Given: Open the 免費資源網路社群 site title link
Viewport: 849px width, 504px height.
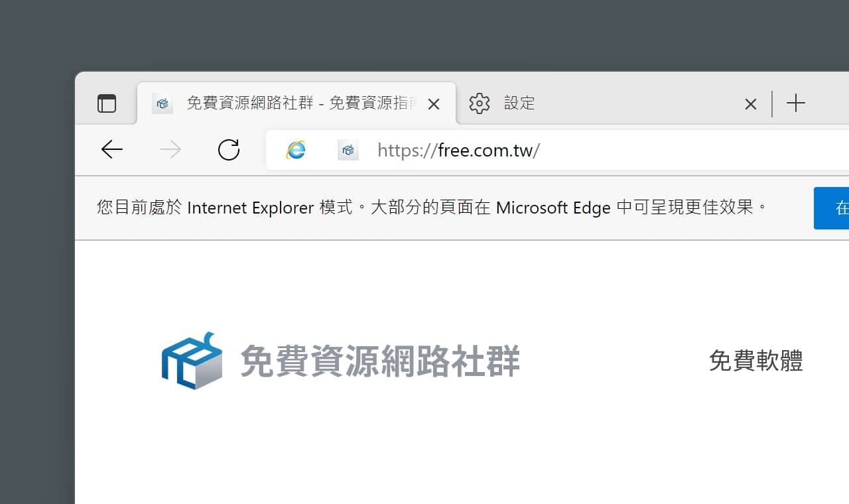Looking at the screenshot, I should click(380, 361).
